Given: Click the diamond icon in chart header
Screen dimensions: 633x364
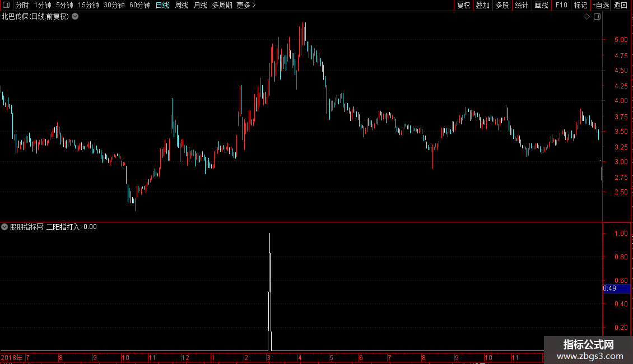Looking at the screenshot, I should pos(587,17).
